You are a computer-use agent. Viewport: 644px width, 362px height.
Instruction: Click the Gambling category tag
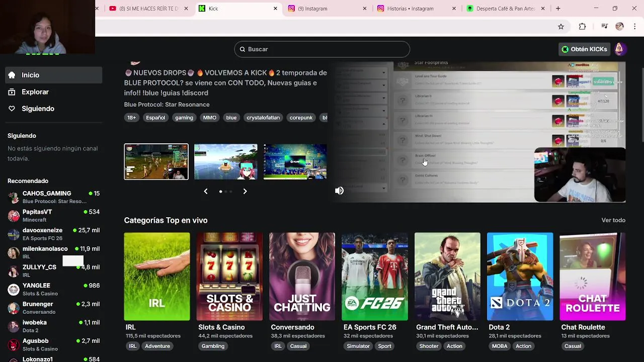coord(213,346)
